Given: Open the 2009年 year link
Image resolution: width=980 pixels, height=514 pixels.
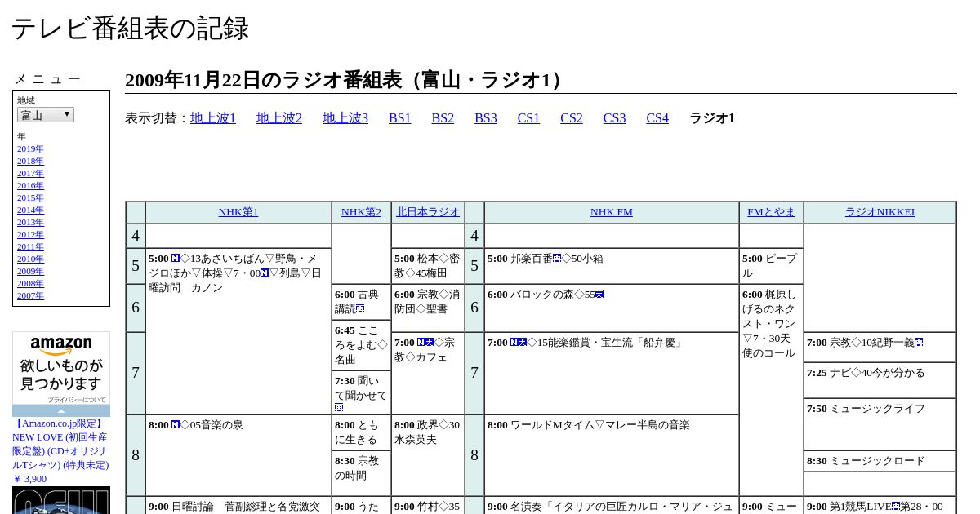Looking at the screenshot, I should click(x=30, y=271).
